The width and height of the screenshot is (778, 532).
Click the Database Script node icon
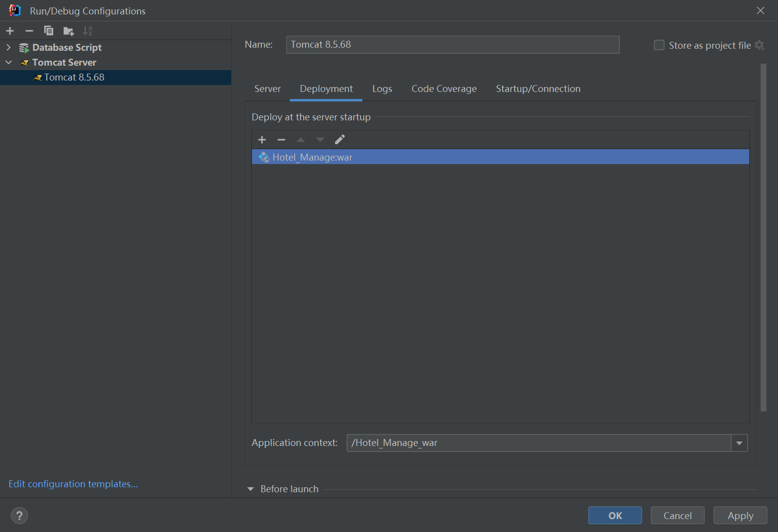click(x=24, y=48)
